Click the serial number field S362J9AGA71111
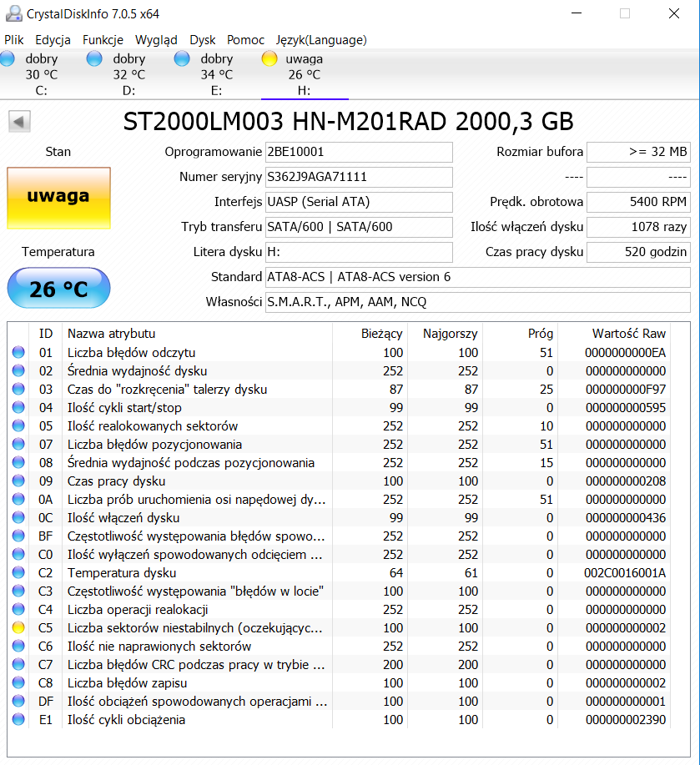The width and height of the screenshot is (700, 765). pos(359,177)
